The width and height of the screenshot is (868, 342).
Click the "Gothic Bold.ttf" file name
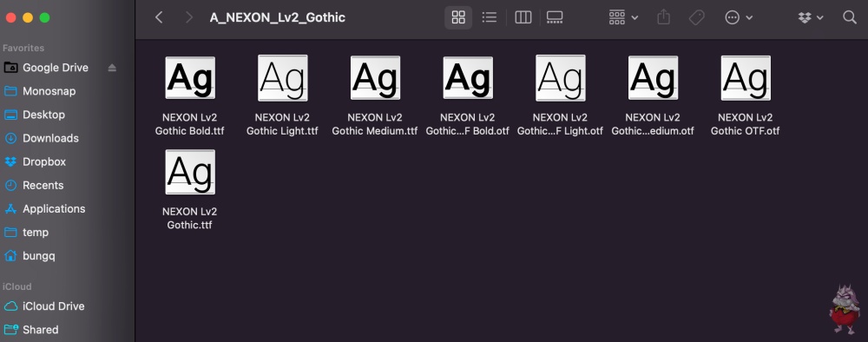(x=190, y=131)
